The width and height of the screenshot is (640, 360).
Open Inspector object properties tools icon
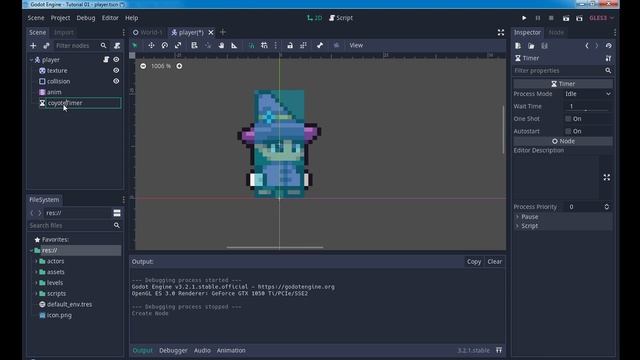point(608,58)
